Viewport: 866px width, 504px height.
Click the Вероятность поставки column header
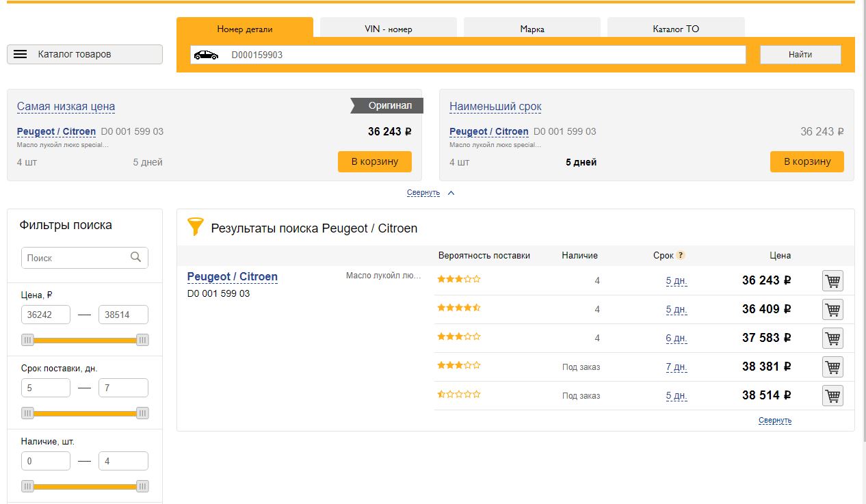484,255
